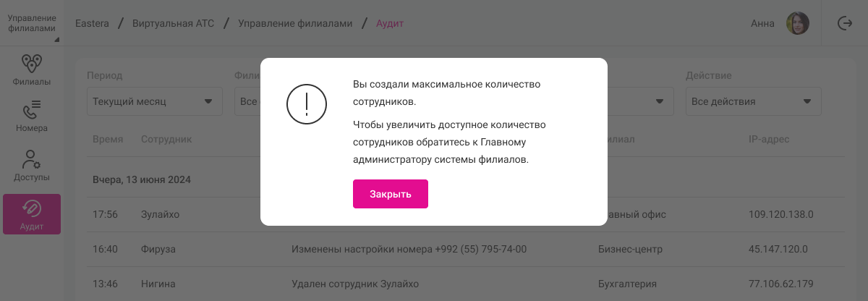Screen dimensions: 868x301
Task: Click the Удален сотрудник Зулайхо entry
Action: 354,284
